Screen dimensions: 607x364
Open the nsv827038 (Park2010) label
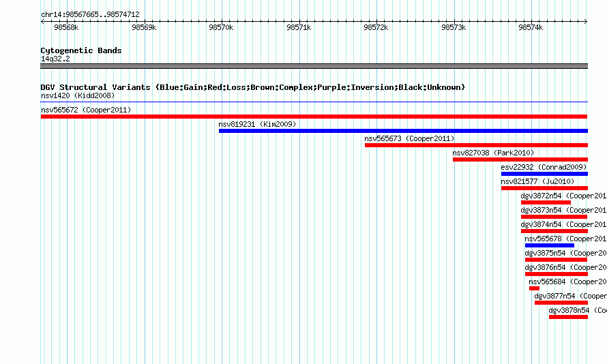click(x=493, y=153)
